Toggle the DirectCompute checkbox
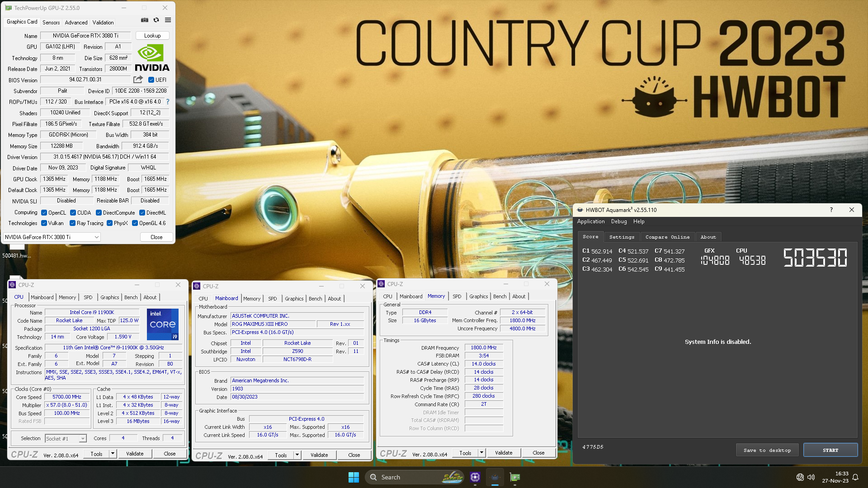Image resolution: width=868 pixels, height=488 pixels. pos(99,213)
